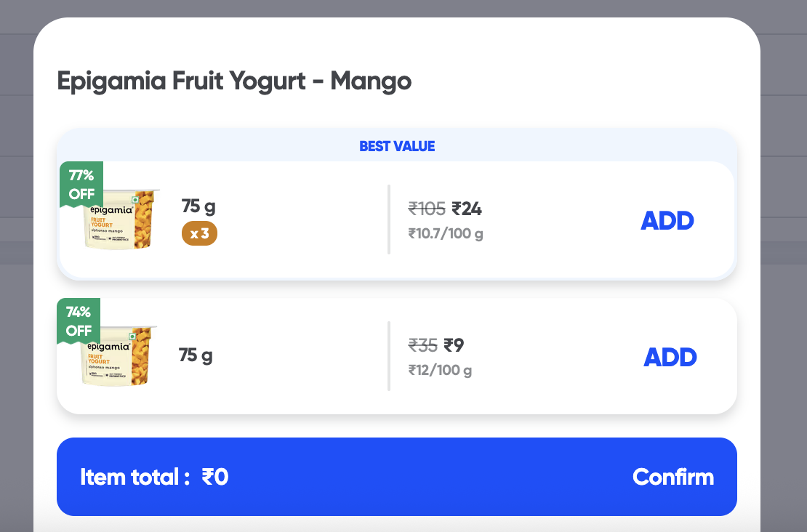Click the 74% OFF discount badge
The height and width of the screenshot is (532, 807).
click(79, 321)
